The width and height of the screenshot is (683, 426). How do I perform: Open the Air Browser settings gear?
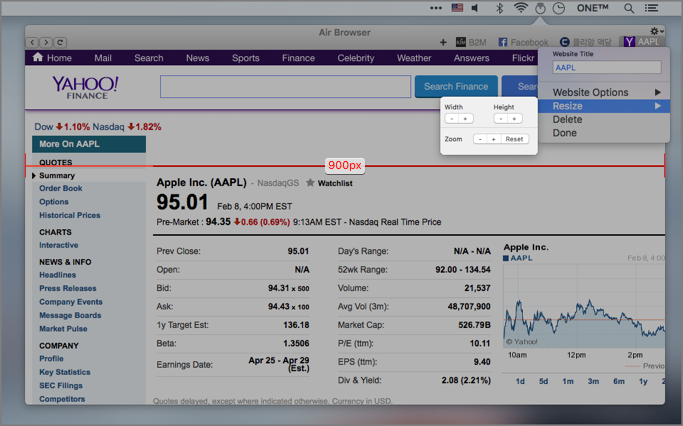pyautogui.click(x=656, y=31)
